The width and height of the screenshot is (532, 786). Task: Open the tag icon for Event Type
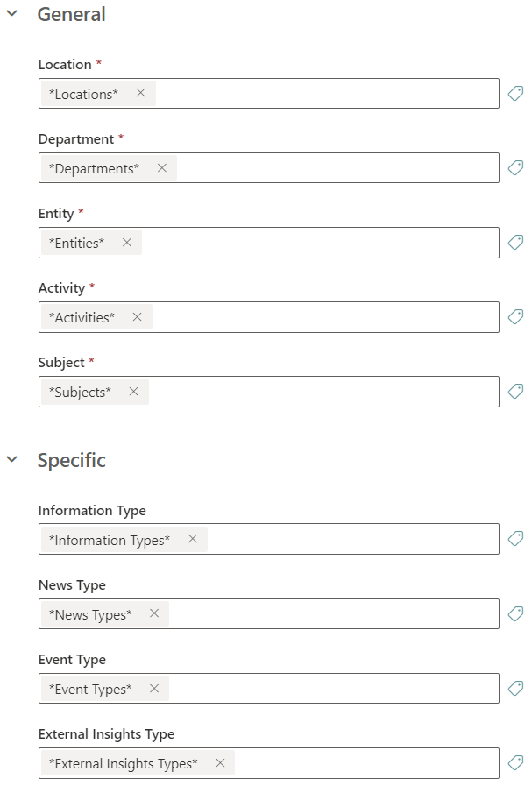[515, 688]
